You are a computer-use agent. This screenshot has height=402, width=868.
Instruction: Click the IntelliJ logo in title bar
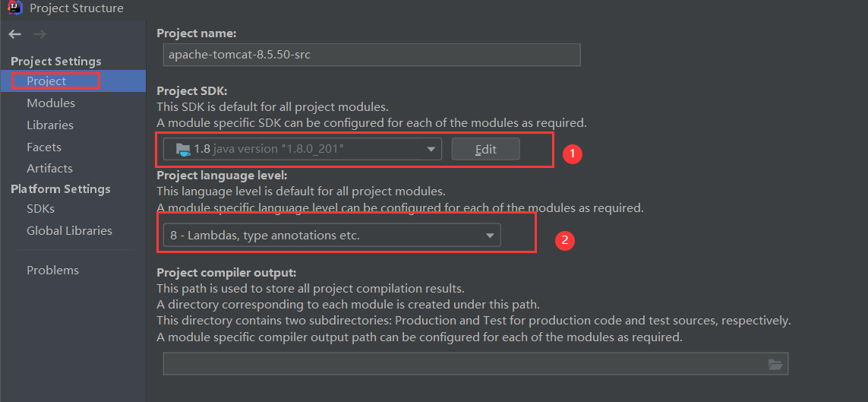pyautogui.click(x=15, y=8)
